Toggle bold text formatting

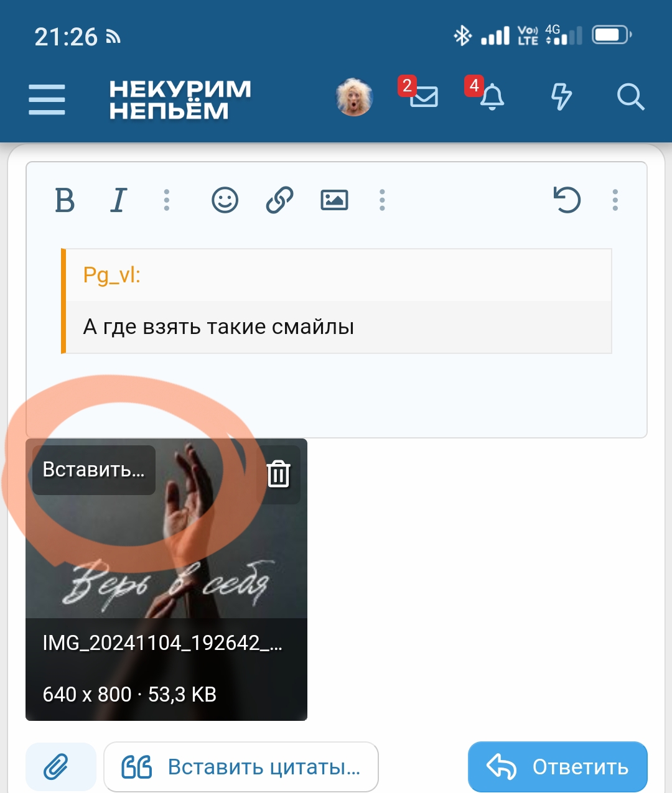(x=65, y=200)
